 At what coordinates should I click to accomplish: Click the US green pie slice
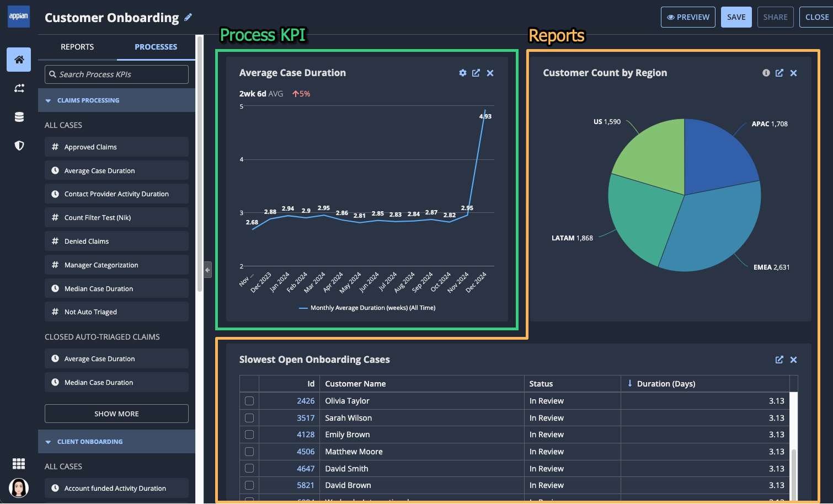(656, 157)
